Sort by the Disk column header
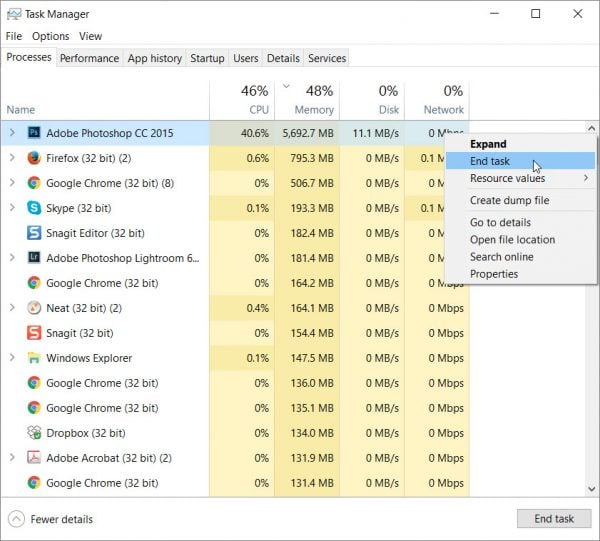600x541 pixels. 372,101
